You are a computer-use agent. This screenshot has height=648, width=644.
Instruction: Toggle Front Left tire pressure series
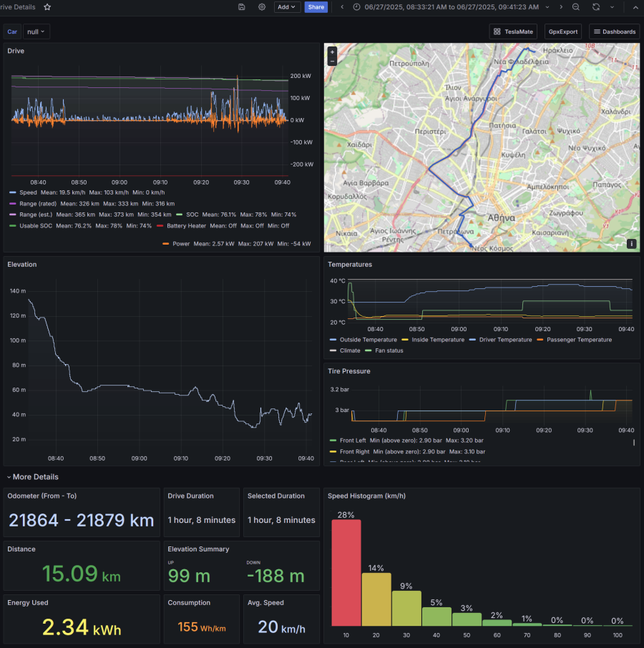point(351,441)
